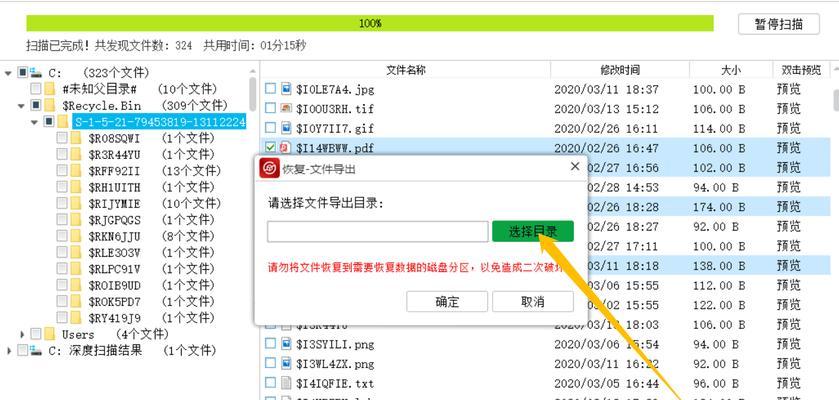Click the image icon of $I3WL4ZX.png
The image size is (839, 400).
pos(286,363)
